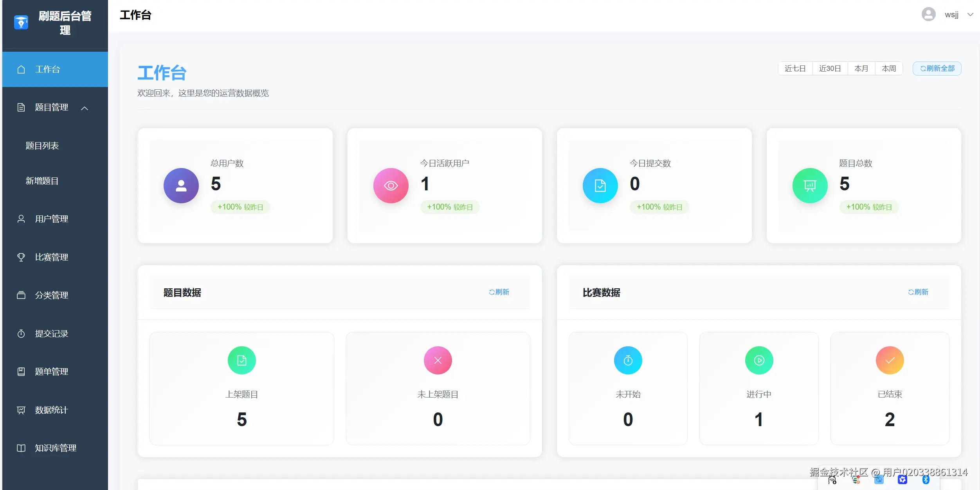Refresh the 题目数据 panel
This screenshot has width=980, height=490.
pos(499,292)
